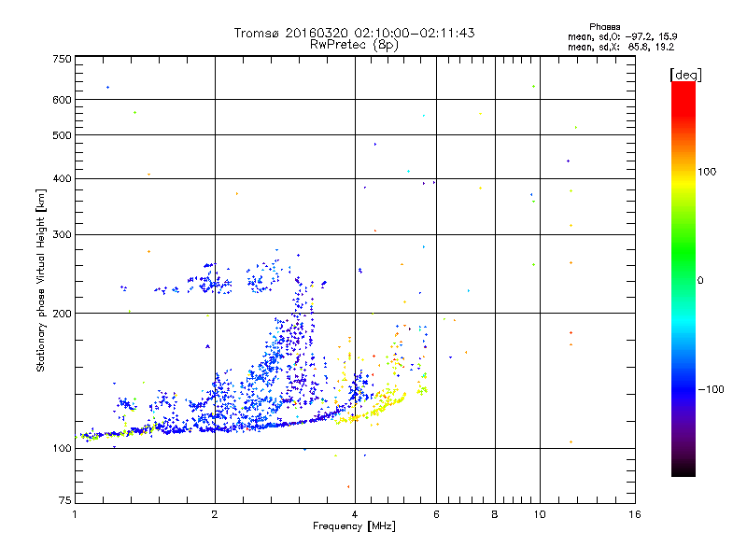
Task: Click the 'Phases' header text
Action: click(x=604, y=27)
